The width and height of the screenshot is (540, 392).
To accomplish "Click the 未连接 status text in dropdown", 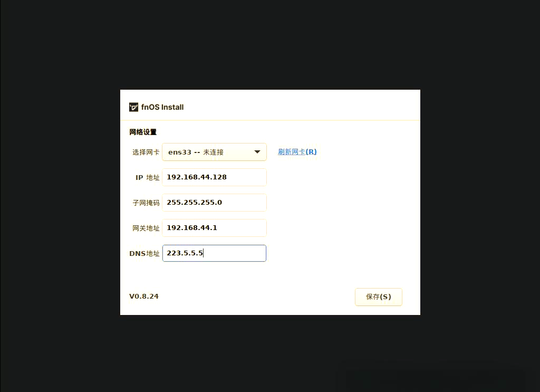I will [213, 152].
